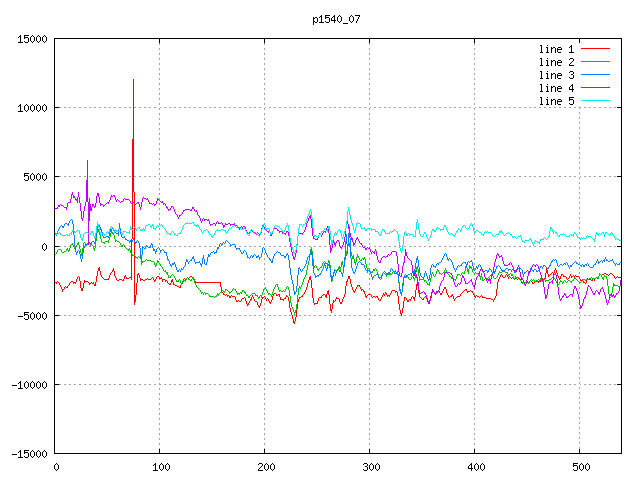Select the 'line 2' legend label
640x480 pixels.
556,62
